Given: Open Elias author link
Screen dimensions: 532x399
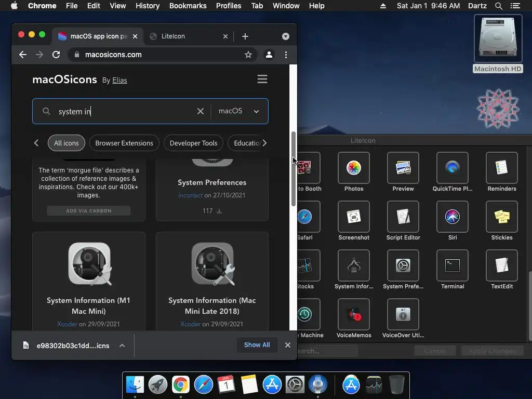Looking at the screenshot, I should (119, 81).
